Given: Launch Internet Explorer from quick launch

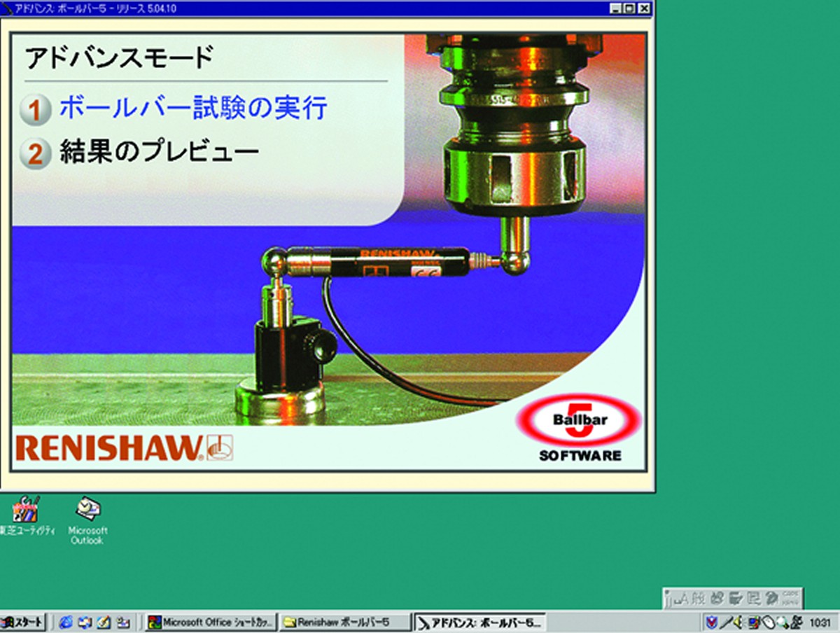Looking at the screenshot, I should click(66, 622).
